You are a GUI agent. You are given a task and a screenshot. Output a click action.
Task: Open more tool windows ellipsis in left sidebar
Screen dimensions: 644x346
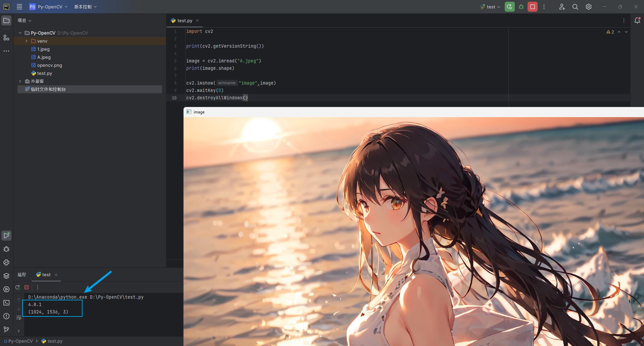6,51
